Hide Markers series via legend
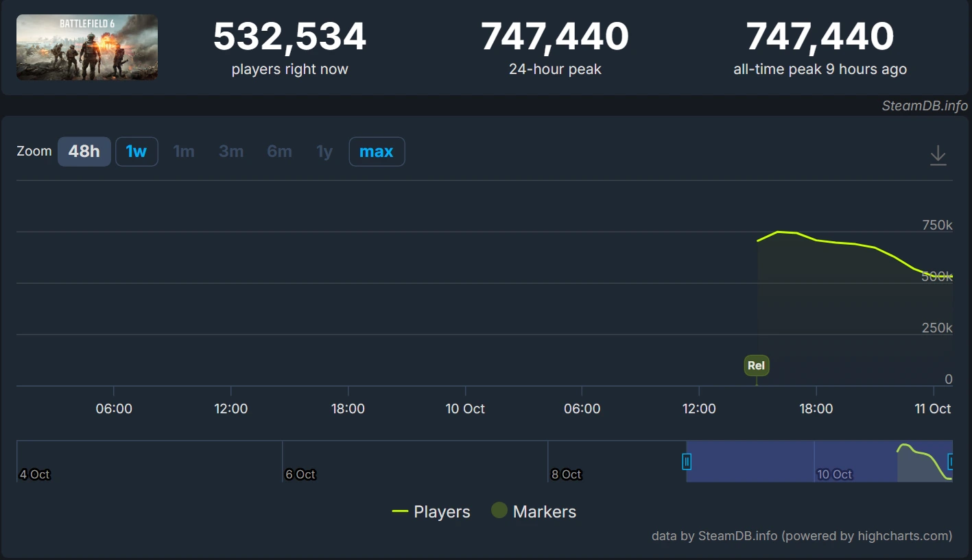Screen dimensions: 972x560 (x=534, y=512)
